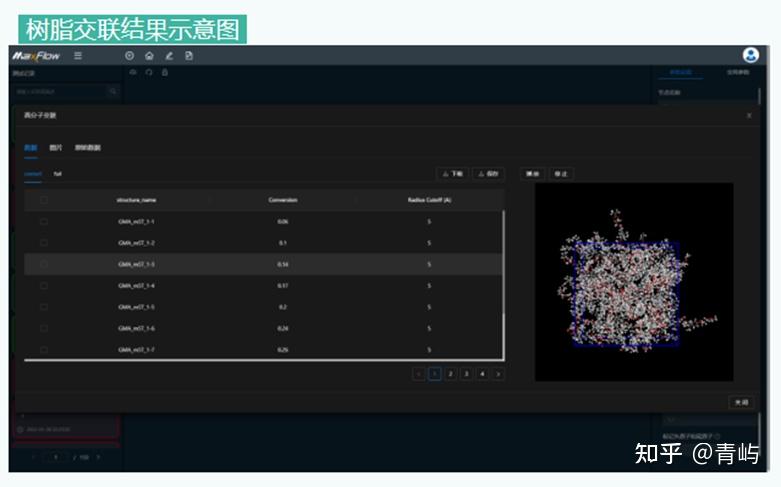The height and width of the screenshot is (487, 781).
Task: Click the refresh icon in the dim secondary toolbar
Action: pos(148,73)
